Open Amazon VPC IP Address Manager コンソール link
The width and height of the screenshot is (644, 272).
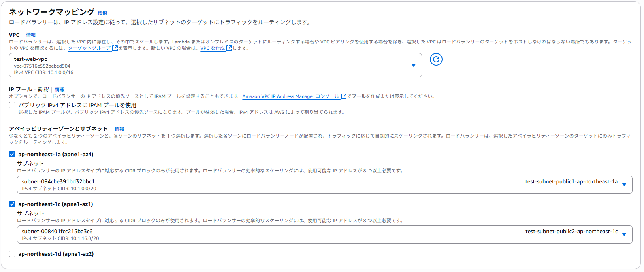tap(291, 96)
